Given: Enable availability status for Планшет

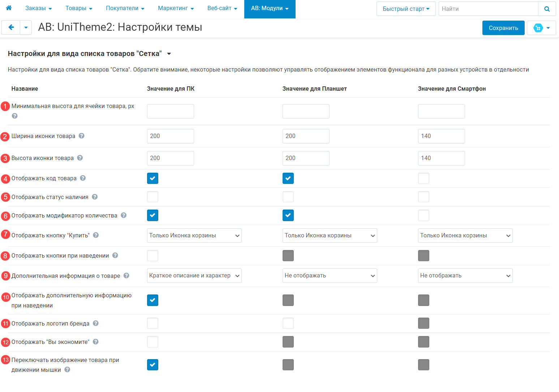Looking at the screenshot, I should (288, 197).
